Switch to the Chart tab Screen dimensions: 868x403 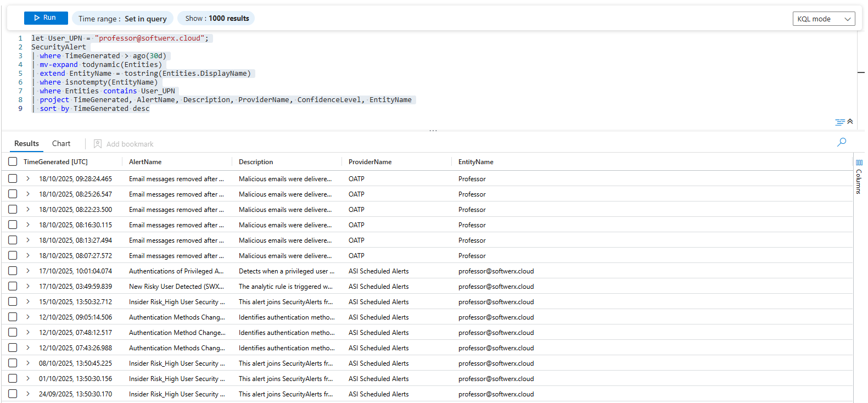point(61,143)
